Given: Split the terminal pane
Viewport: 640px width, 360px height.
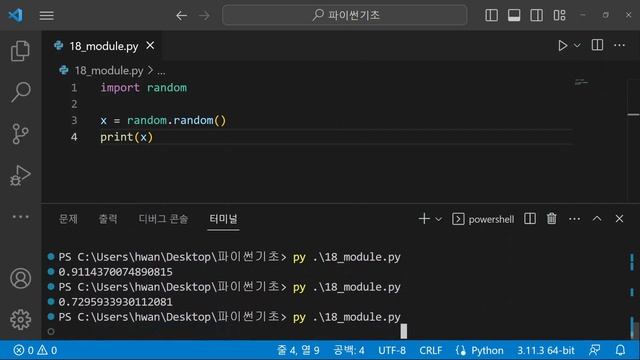Looking at the screenshot, I should point(530,219).
